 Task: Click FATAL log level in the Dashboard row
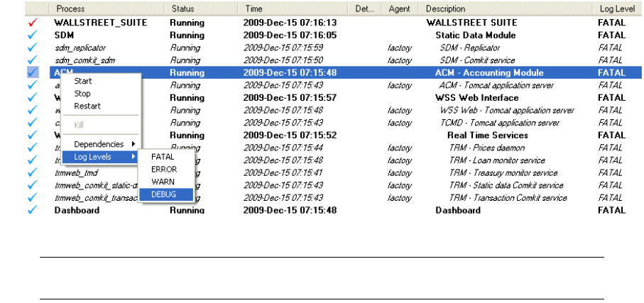(x=612, y=210)
